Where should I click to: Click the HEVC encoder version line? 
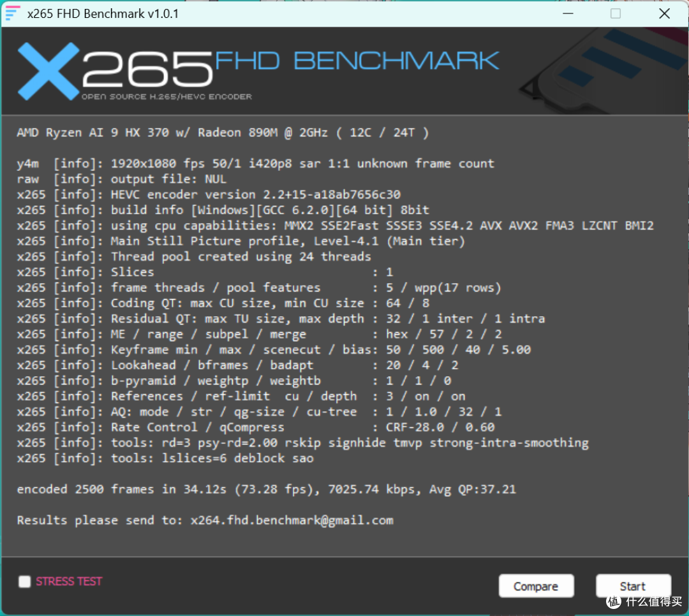(x=209, y=194)
